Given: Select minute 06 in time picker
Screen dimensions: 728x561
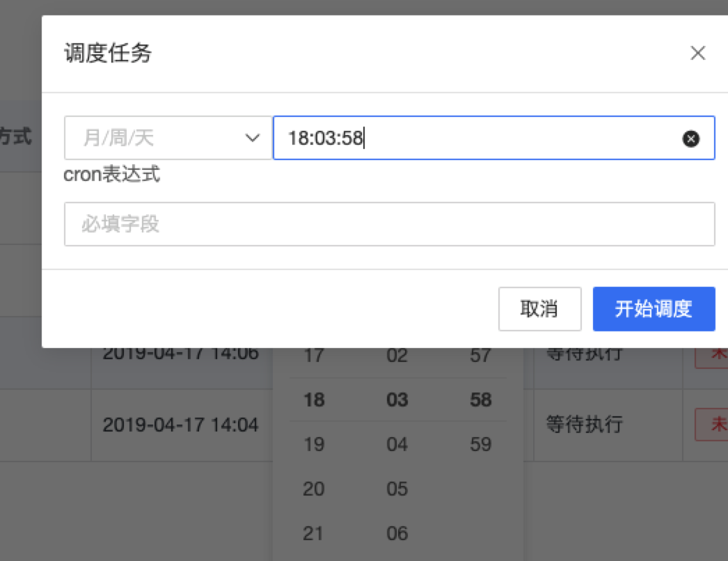Looking at the screenshot, I should pos(397,533).
